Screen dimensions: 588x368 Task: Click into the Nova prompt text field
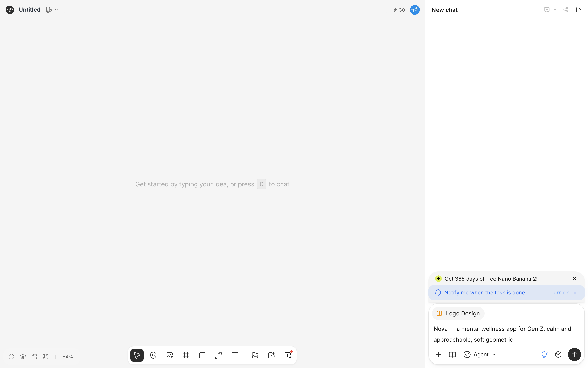506,334
